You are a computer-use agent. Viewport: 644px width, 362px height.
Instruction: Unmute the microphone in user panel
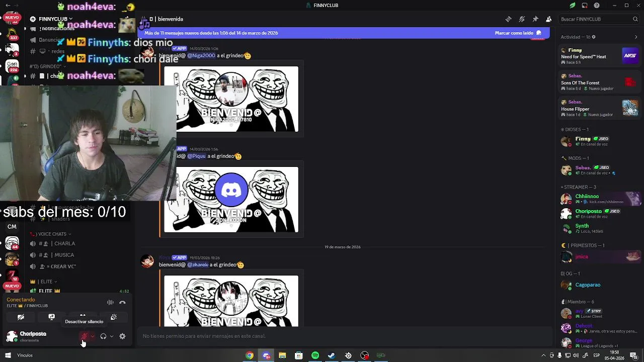(85, 336)
